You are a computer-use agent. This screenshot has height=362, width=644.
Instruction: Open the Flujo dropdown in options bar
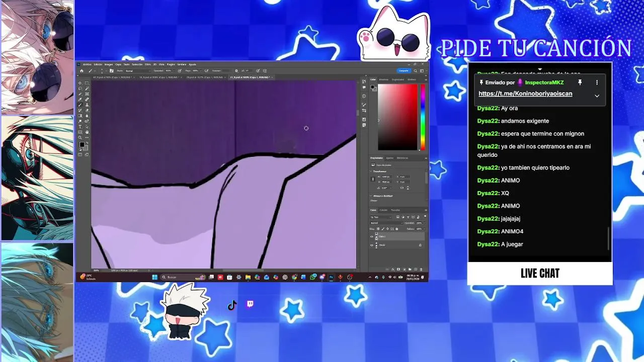coord(201,71)
